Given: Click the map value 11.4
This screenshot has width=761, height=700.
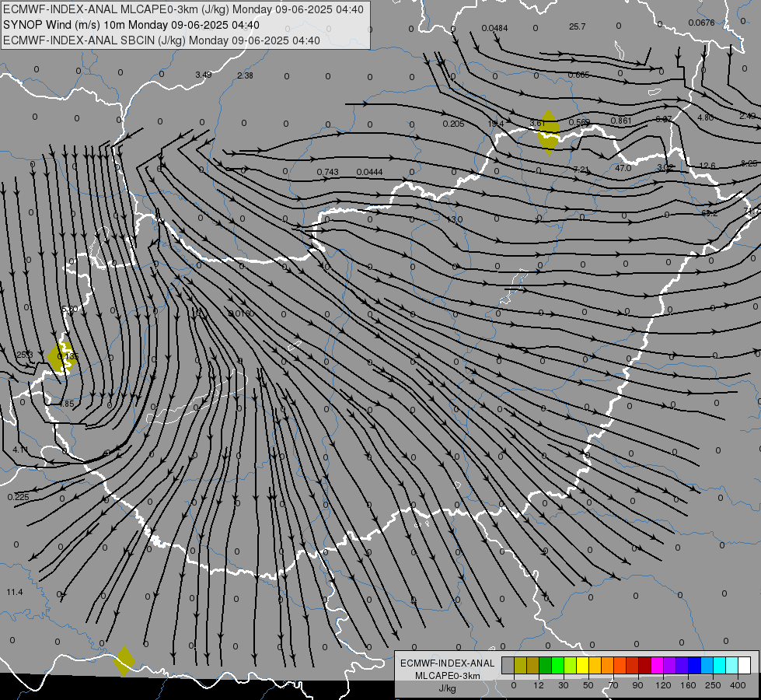Looking at the screenshot, I should point(15,592).
